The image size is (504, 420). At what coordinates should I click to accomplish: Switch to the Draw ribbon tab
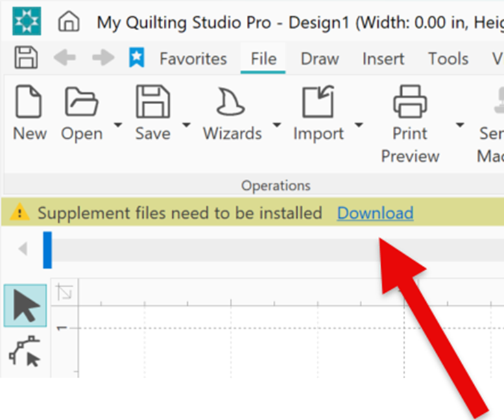tap(320, 59)
